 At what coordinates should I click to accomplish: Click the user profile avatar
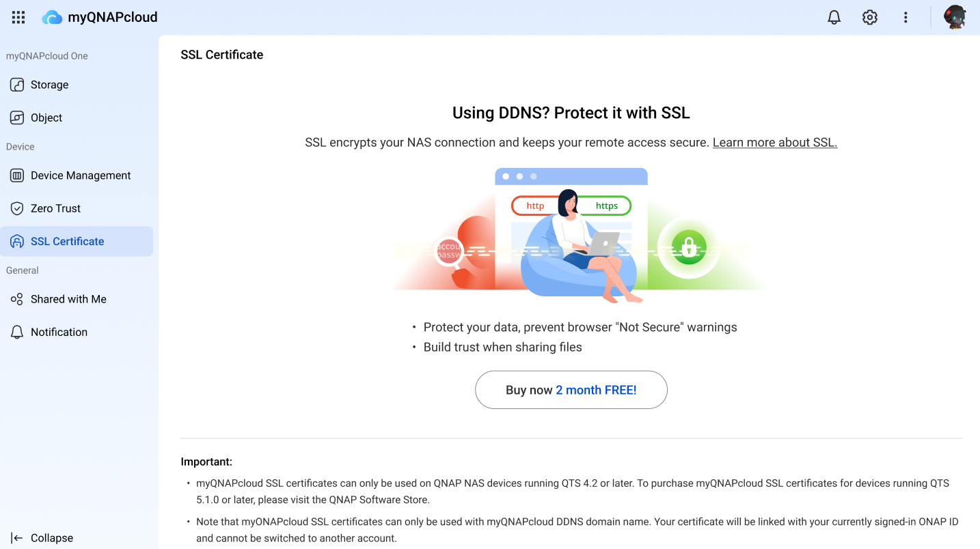pos(955,18)
